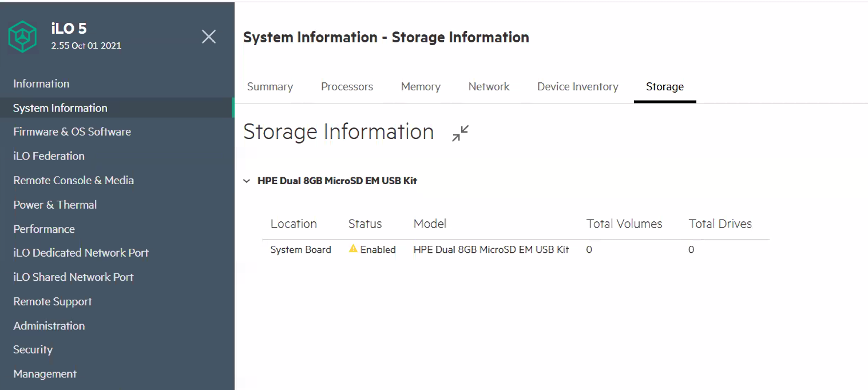This screenshot has height=390, width=868.
Task: Click the Model column header
Action: point(430,224)
